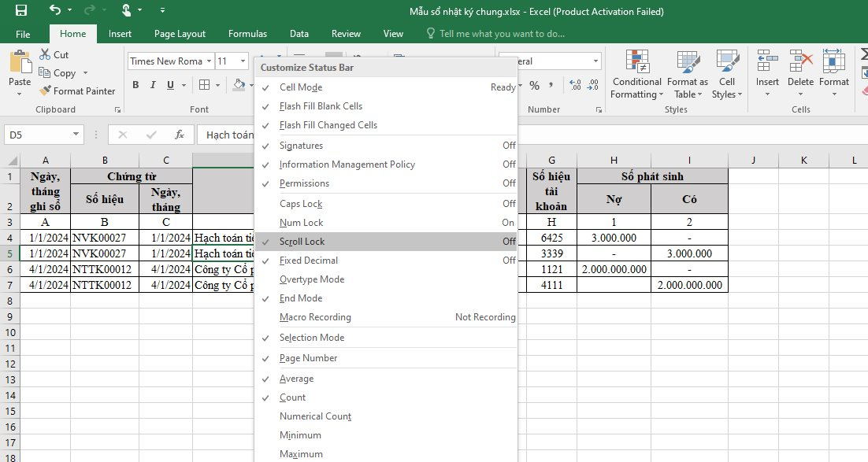
Task: Open the Name Box dropdown arrow
Action: pos(76,135)
